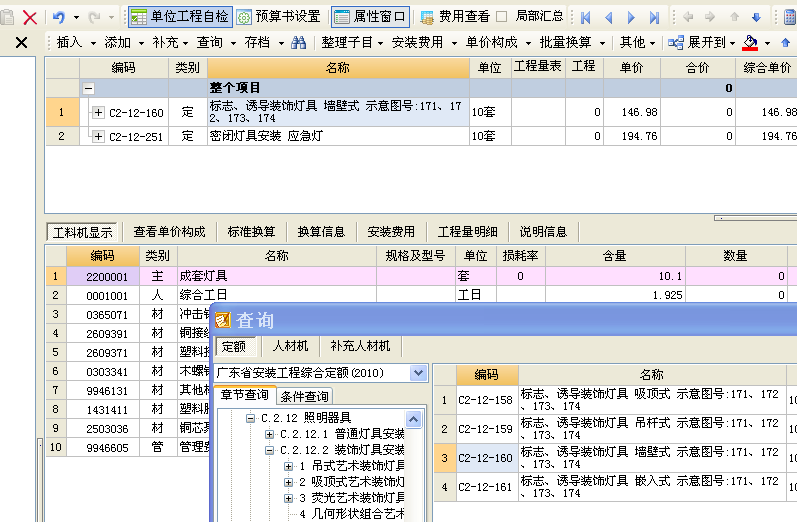Expand 吸顶式艺术装饰灯具 tree node
The width and height of the screenshot is (797, 522).
pyautogui.click(x=288, y=482)
